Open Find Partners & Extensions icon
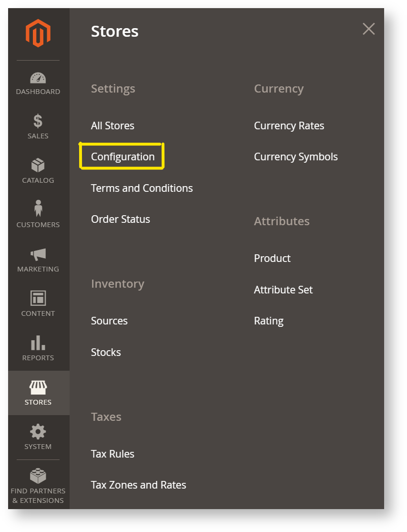Viewport: 407px width, 532px height. point(38,475)
